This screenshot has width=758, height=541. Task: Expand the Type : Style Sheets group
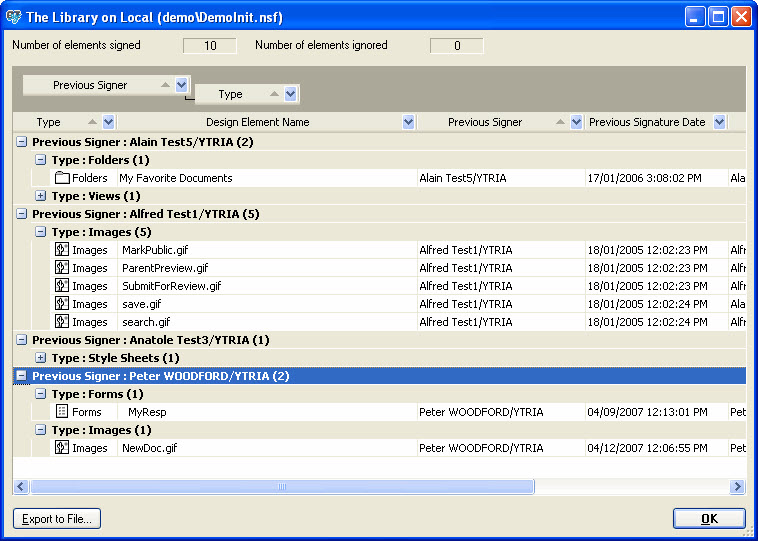[x=41, y=358]
